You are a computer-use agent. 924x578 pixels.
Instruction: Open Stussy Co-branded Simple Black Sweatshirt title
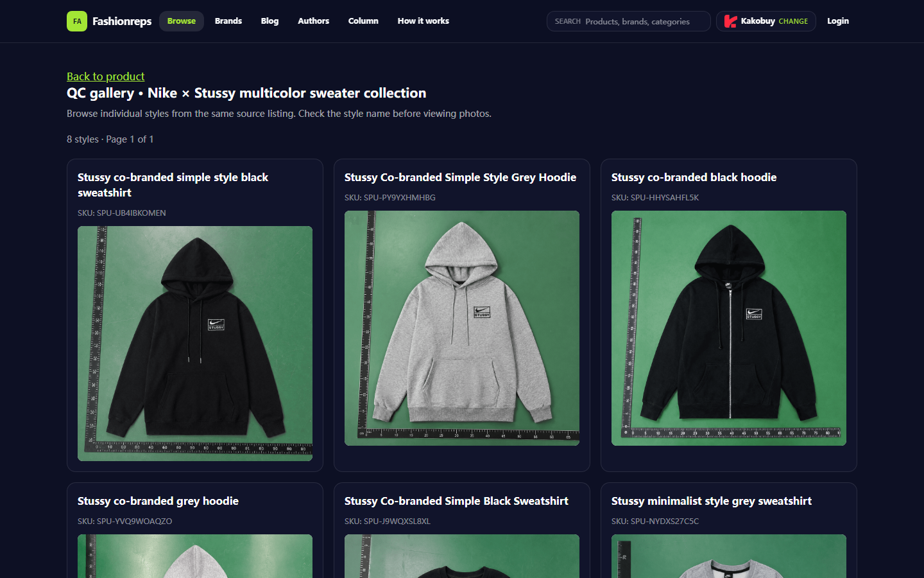[456, 501]
